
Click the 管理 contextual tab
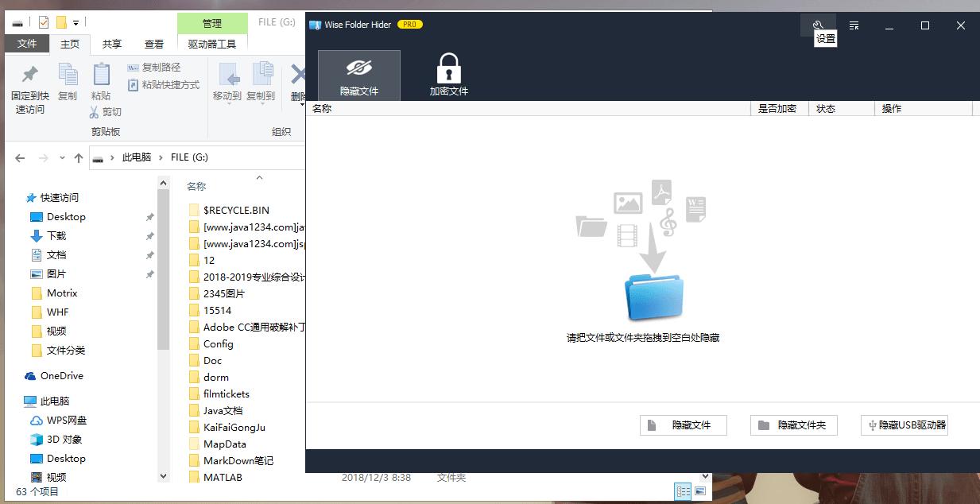point(212,24)
